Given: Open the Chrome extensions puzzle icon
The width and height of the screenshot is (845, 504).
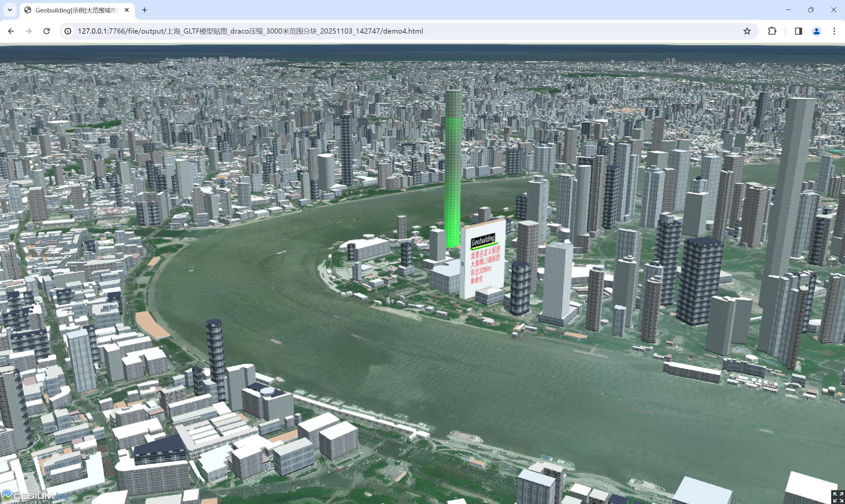Looking at the screenshot, I should pyautogui.click(x=772, y=31).
